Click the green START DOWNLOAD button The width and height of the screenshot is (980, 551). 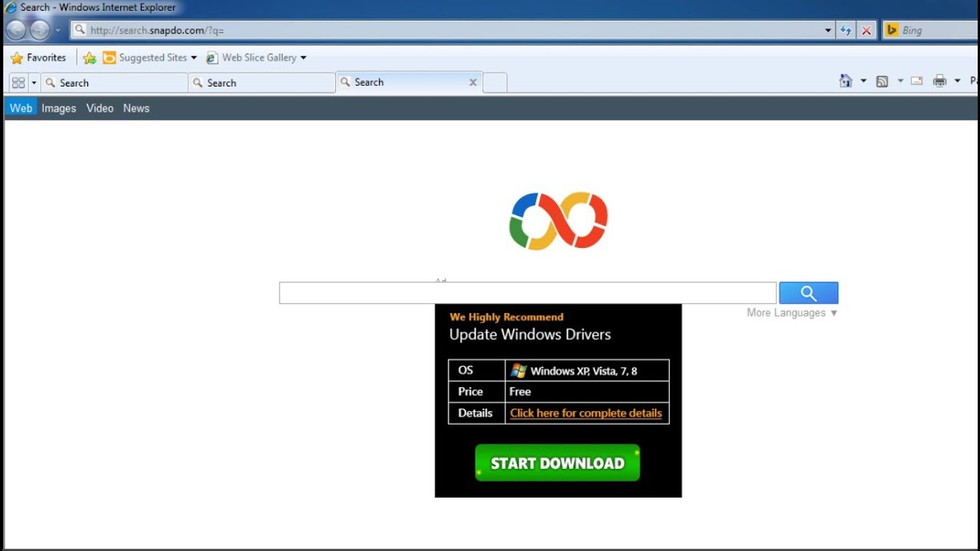(557, 463)
